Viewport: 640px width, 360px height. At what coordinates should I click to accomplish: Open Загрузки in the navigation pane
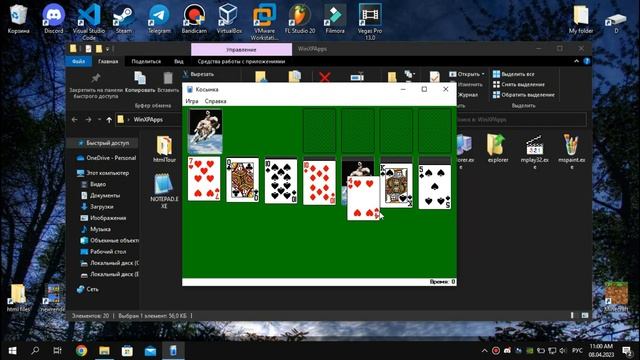pos(97,207)
